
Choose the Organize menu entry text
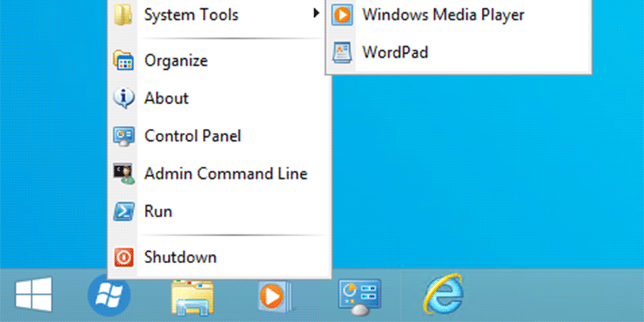pos(175,60)
